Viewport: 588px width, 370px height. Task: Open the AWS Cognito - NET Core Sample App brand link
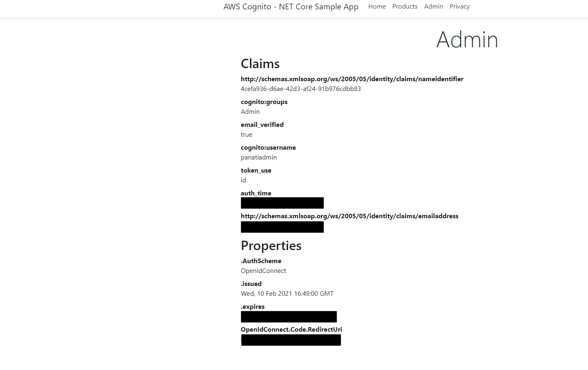(x=291, y=7)
